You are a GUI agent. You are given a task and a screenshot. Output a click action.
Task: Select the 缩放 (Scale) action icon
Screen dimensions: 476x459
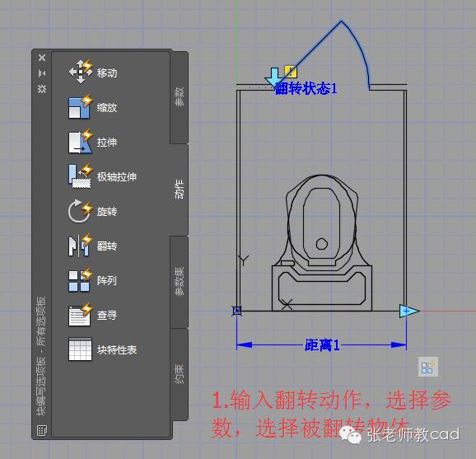81,106
